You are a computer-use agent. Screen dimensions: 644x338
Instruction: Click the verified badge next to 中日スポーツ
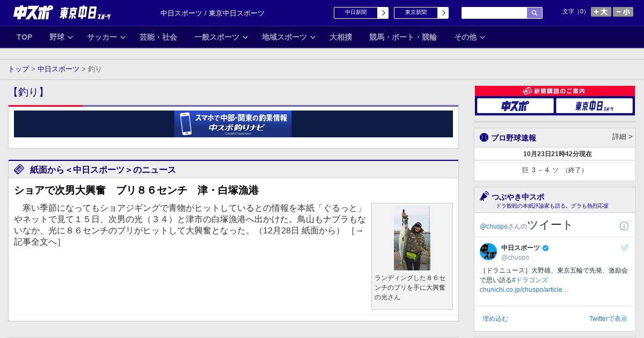(x=546, y=248)
